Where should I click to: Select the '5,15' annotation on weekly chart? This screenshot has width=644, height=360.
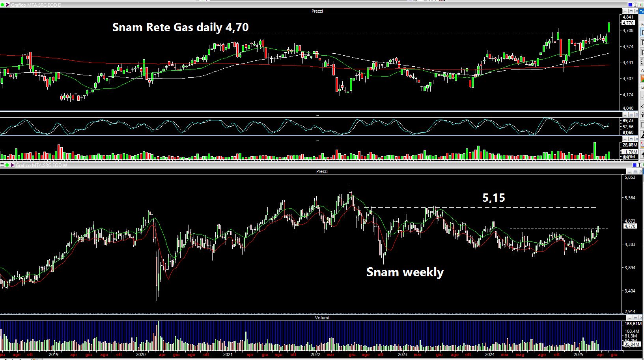coord(494,197)
